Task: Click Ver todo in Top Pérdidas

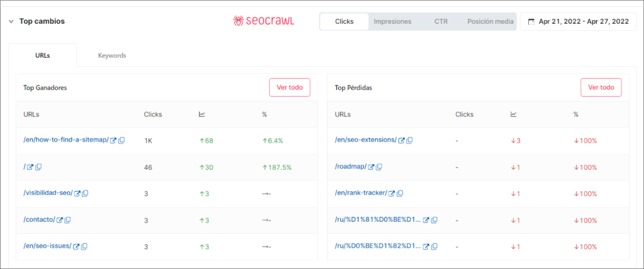Action: (601, 87)
